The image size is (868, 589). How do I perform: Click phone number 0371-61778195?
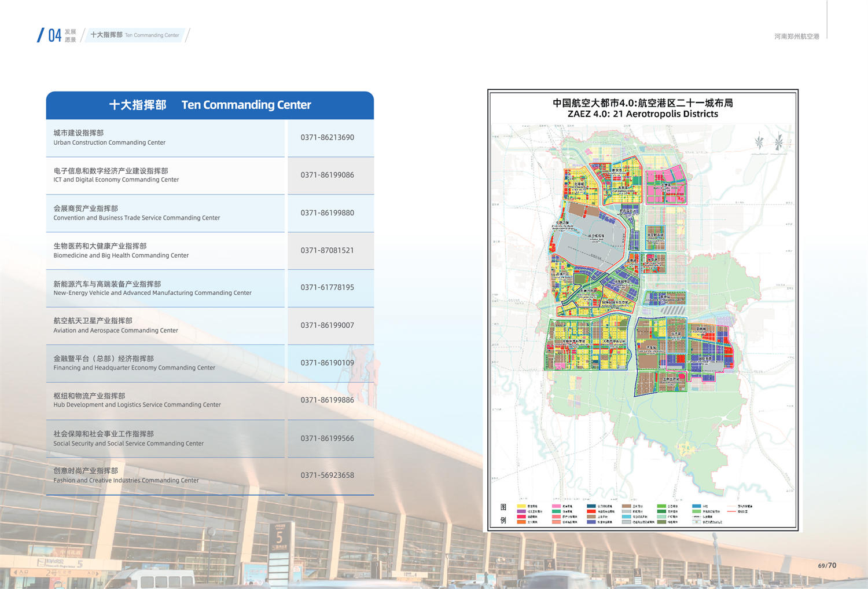pos(327,288)
